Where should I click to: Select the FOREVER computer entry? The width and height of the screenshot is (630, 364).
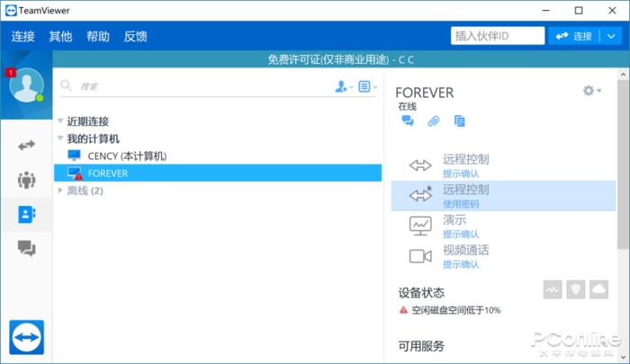pyautogui.click(x=218, y=173)
